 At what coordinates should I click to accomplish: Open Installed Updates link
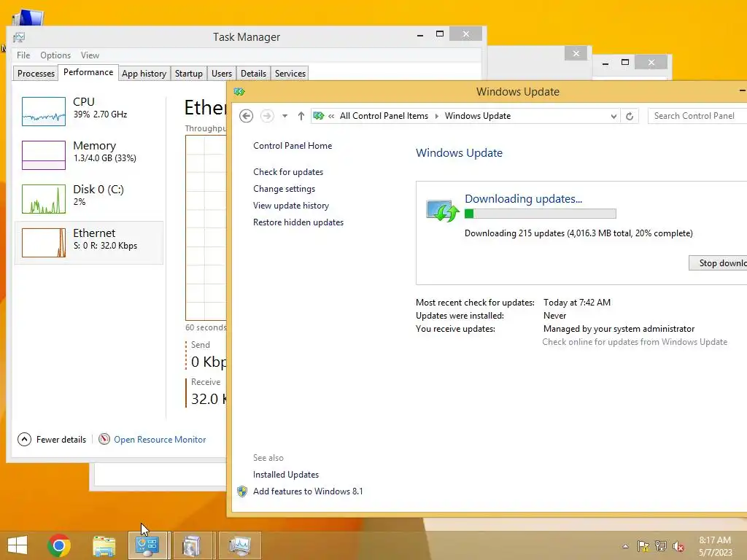(286, 474)
